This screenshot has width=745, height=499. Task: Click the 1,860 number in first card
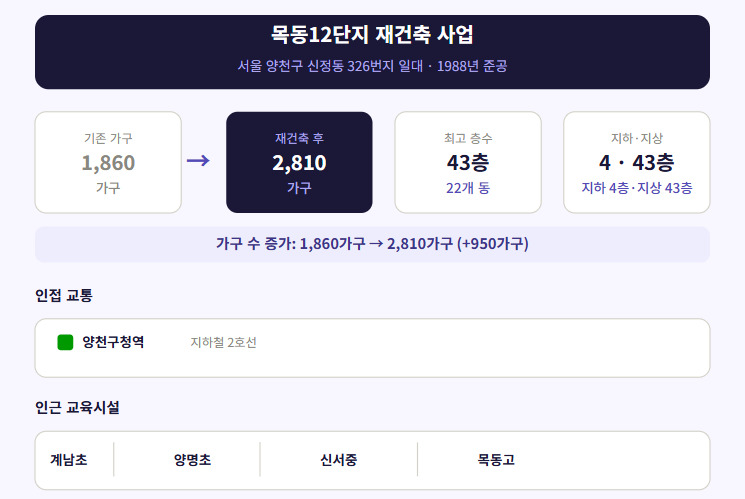pyautogui.click(x=108, y=163)
